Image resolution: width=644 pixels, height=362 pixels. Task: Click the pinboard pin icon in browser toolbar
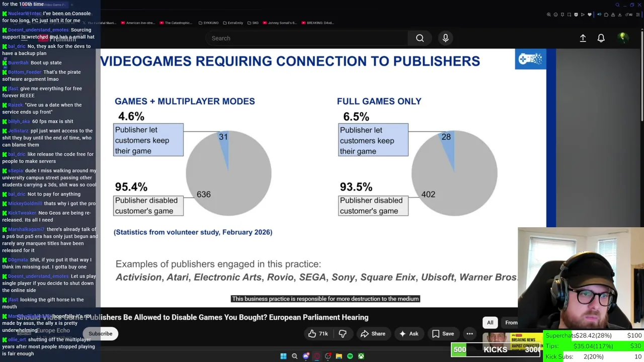coord(562,15)
